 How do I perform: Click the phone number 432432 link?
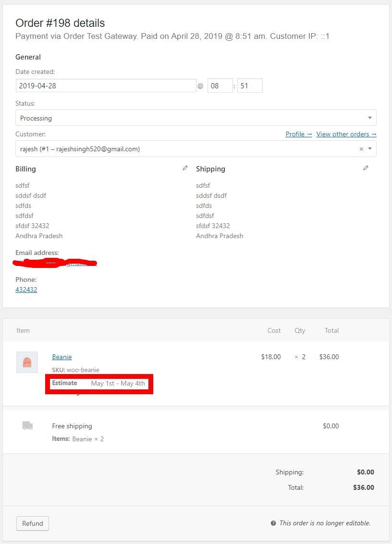[26, 289]
